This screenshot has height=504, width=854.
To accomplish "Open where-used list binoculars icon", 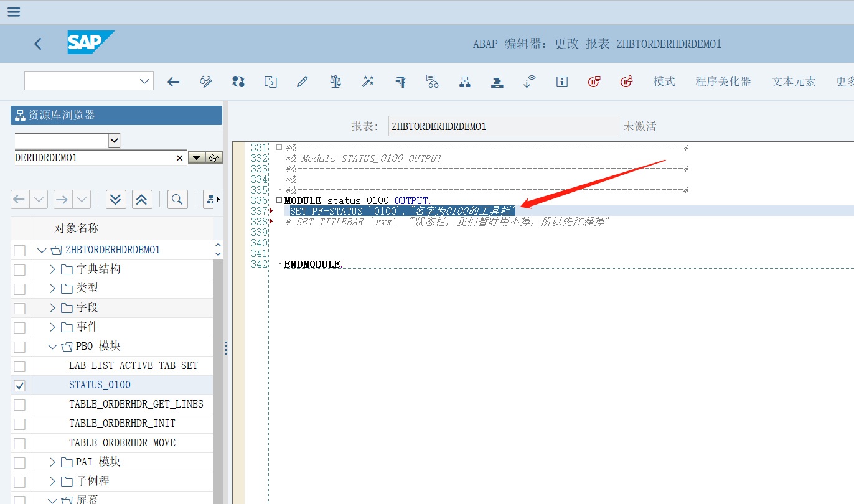I will [x=433, y=82].
